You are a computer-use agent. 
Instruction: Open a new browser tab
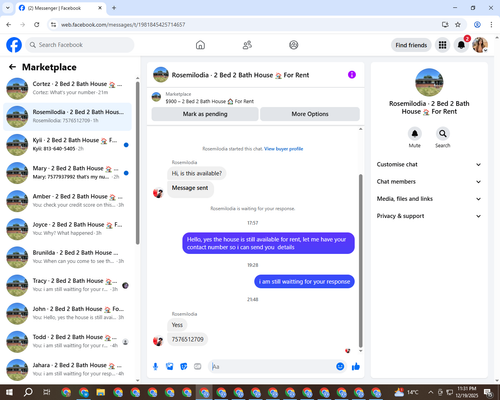pyautogui.click(x=114, y=8)
